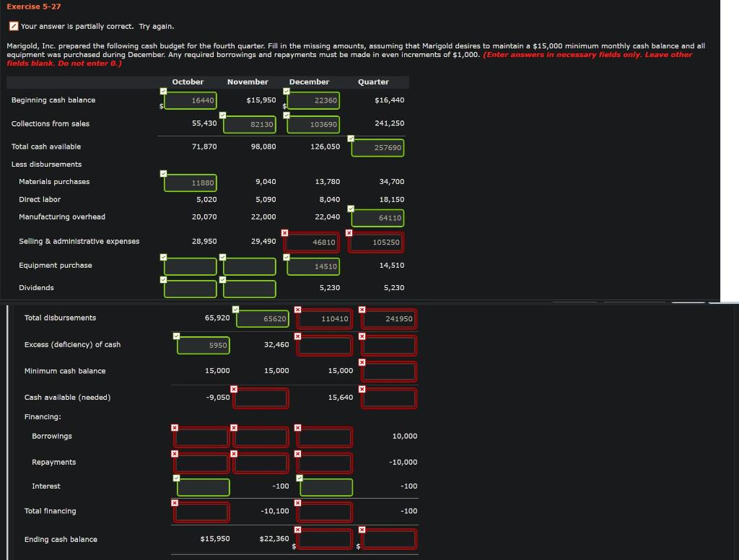739x560 pixels.
Task: Click the October dividends field
Action: 191,289
